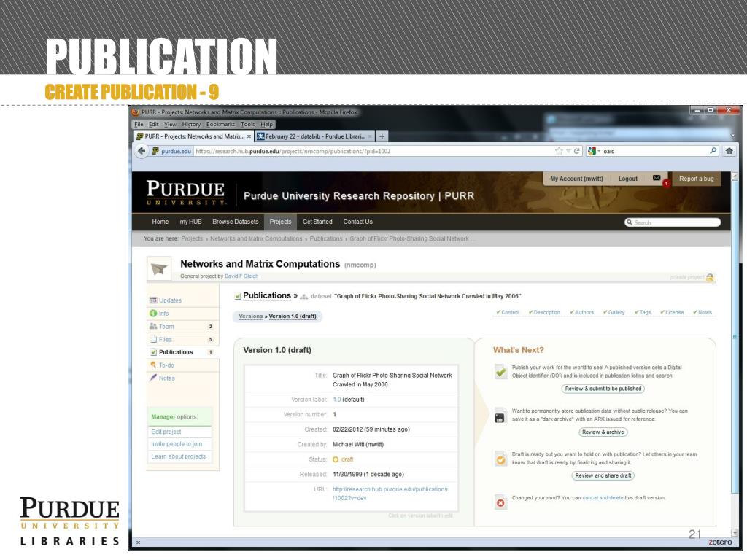Close the PURR Projects browser tab
Image resolution: width=747 pixels, height=560 pixels.
pos(249,136)
